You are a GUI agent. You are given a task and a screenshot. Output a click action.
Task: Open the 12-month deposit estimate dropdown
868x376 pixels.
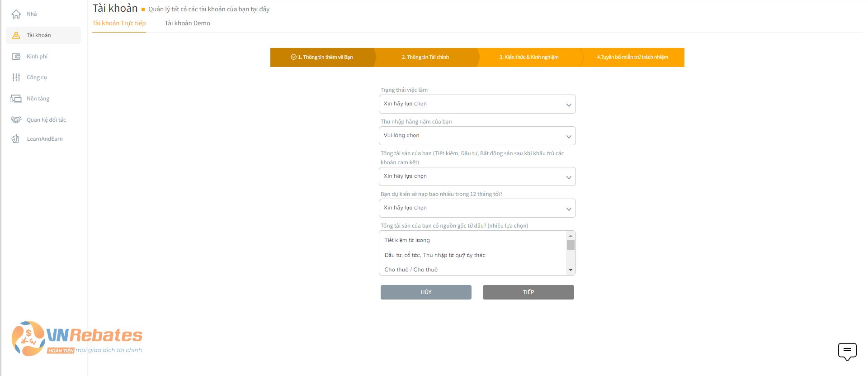[477, 208]
